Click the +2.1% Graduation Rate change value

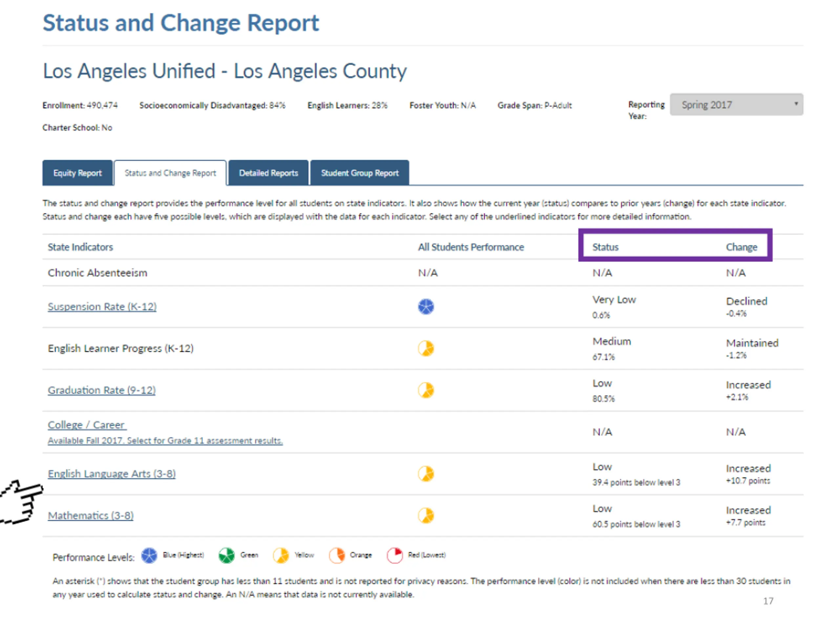point(737,397)
